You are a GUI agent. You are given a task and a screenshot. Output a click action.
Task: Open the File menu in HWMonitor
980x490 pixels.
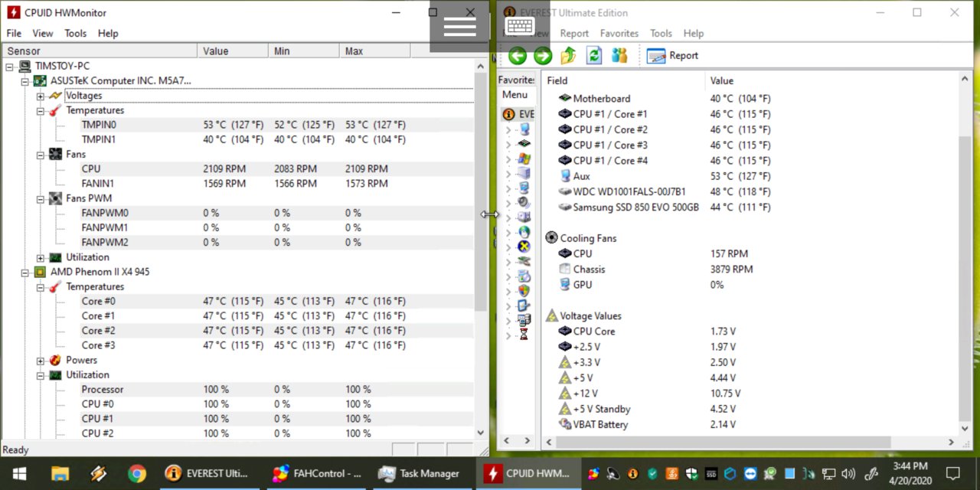14,33
